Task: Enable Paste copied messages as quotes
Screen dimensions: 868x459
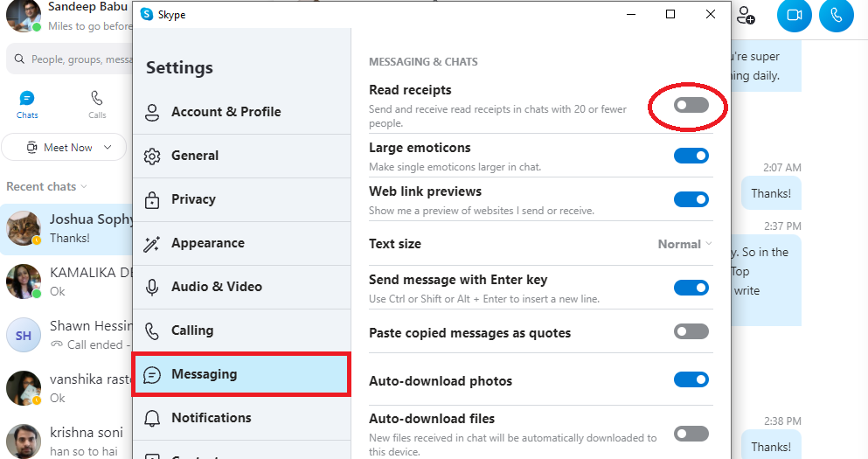Action: (x=691, y=331)
